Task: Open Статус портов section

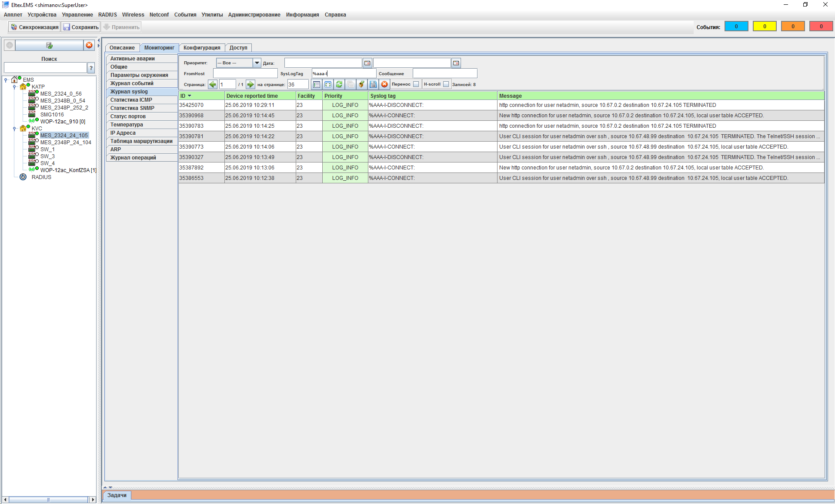Action: click(142, 116)
